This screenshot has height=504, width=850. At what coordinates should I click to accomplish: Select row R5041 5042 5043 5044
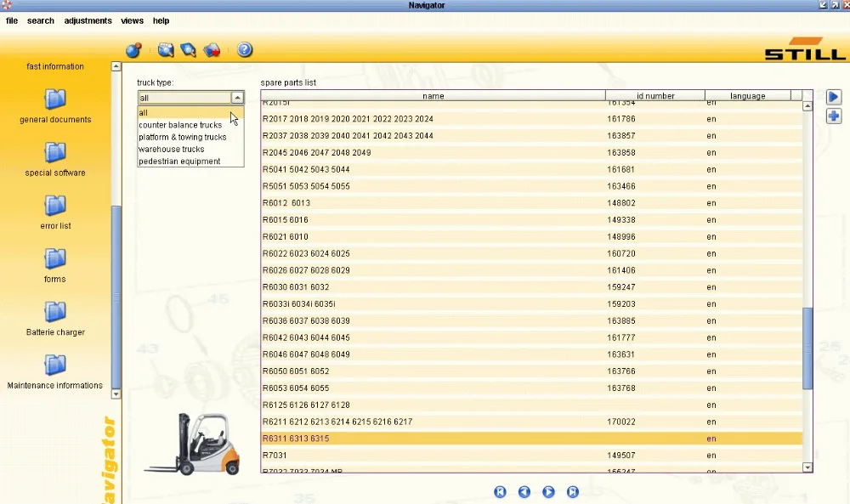click(531, 169)
